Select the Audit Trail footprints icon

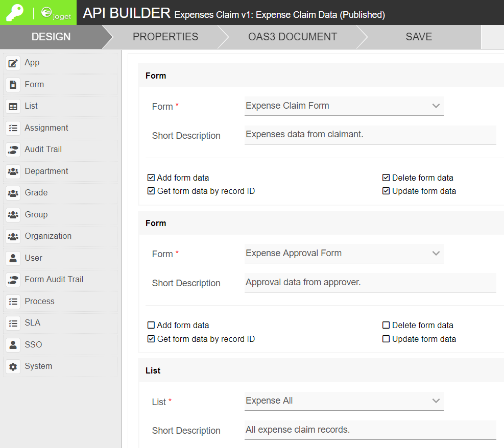coord(13,150)
